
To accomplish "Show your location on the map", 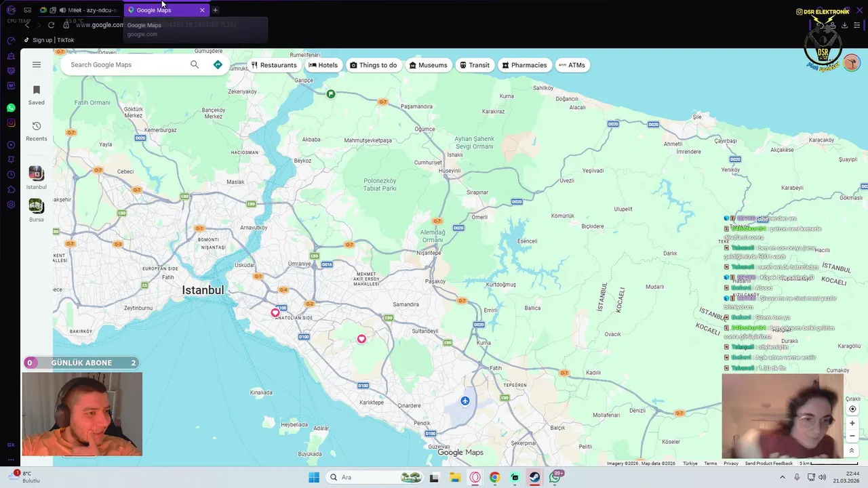I will pos(852,409).
